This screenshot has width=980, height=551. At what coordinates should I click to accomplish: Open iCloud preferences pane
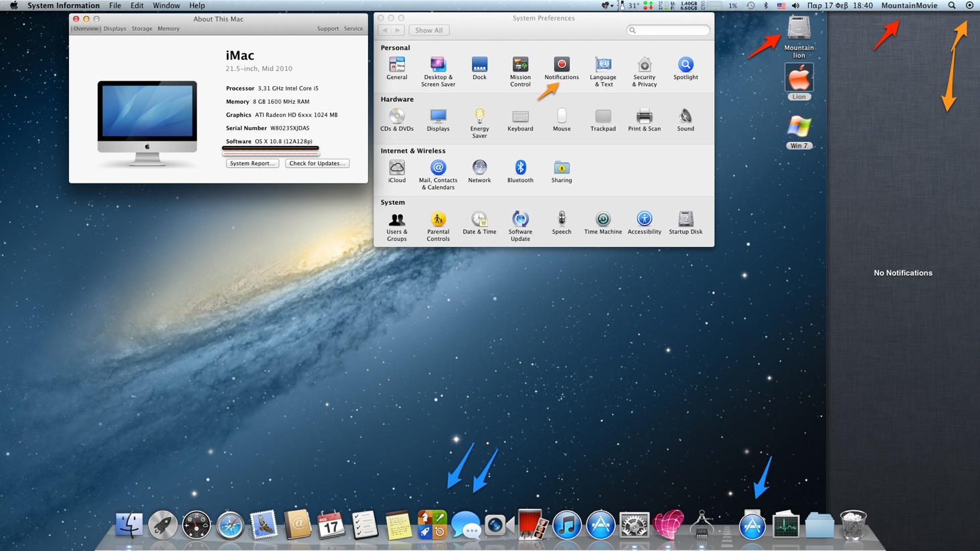(396, 171)
